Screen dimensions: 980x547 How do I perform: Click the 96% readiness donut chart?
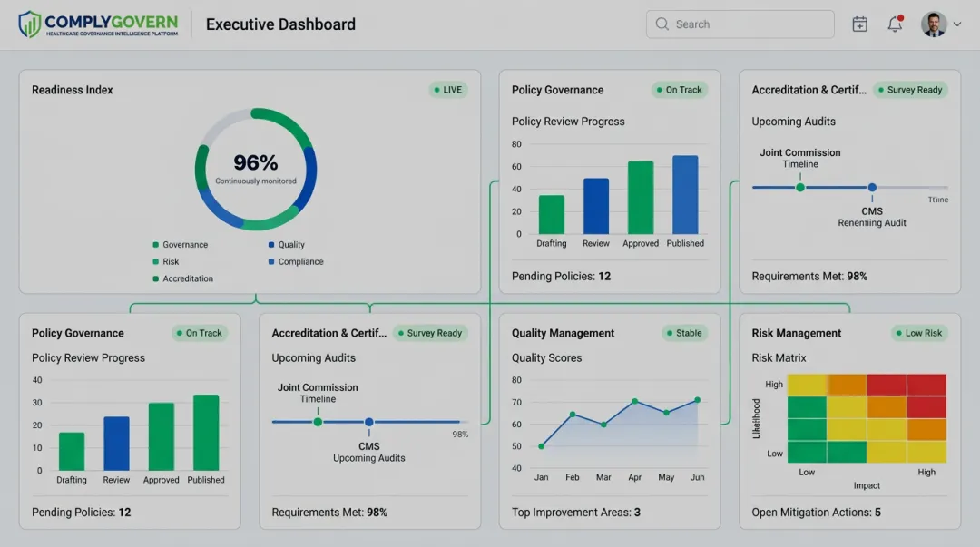[256, 169]
